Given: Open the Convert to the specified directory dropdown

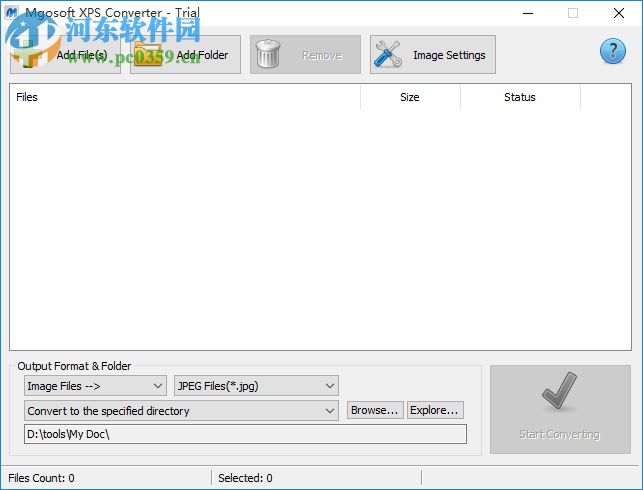Looking at the screenshot, I should click(181, 411).
